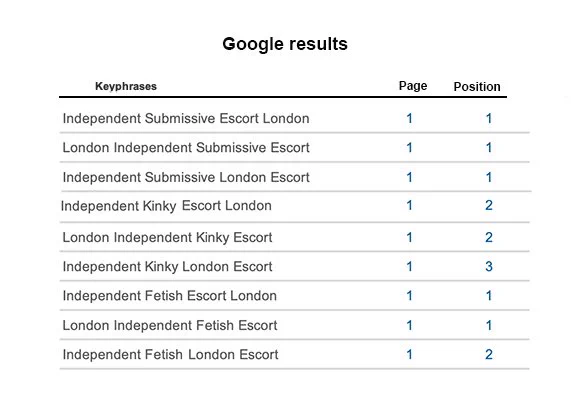Select the Keyphrases column header

coord(126,86)
